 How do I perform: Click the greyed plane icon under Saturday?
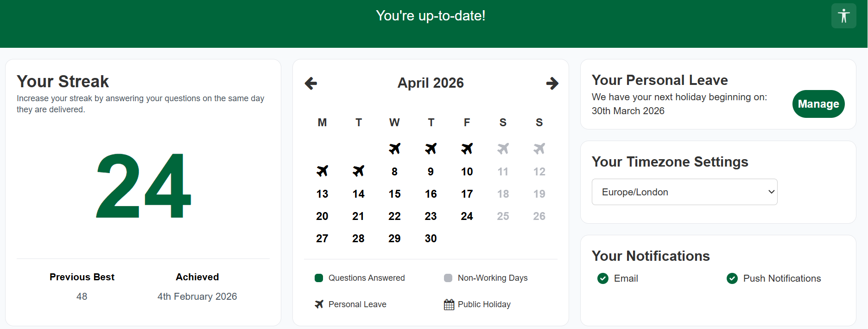pyautogui.click(x=503, y=148)
